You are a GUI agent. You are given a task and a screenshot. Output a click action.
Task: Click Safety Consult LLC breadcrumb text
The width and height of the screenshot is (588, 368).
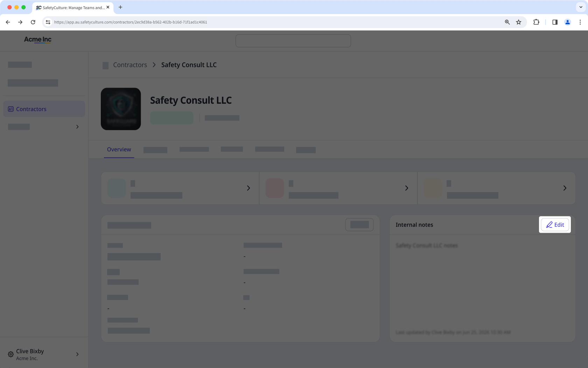pyautogui.click(x=189, y=65)
